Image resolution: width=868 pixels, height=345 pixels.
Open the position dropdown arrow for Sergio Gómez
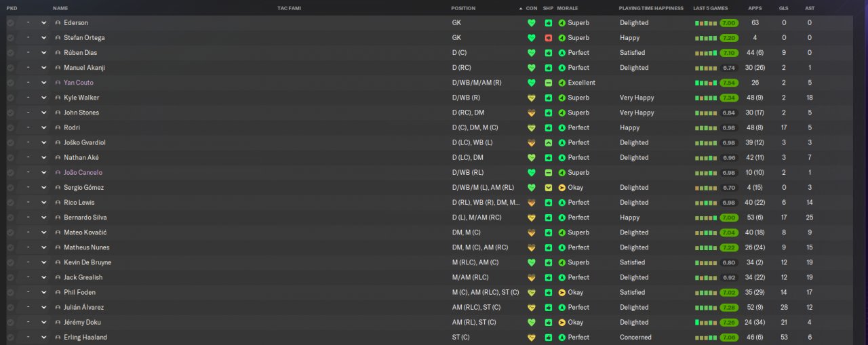click(x=44, y=187)
